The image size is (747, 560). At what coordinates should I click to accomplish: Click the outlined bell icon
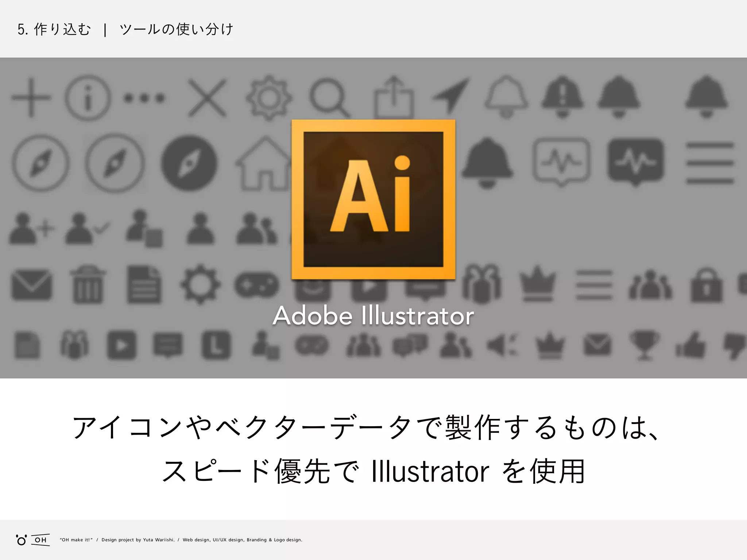point(506,97)
